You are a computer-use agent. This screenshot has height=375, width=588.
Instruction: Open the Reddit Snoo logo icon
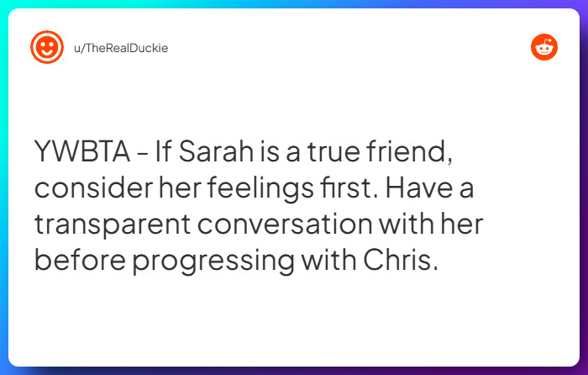pyautogui.click(x=544, y=47)
